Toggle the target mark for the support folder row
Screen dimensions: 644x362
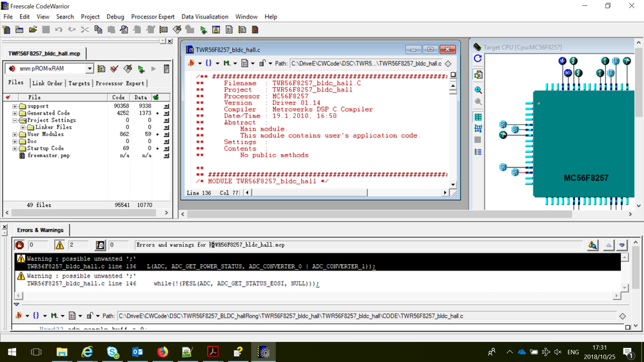[157, 106]
